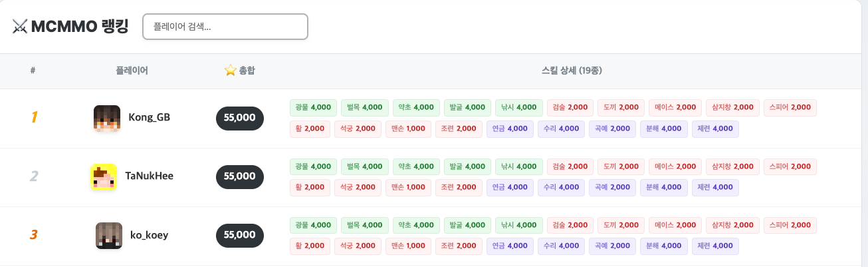868x267 pixels.
Task: Click TaNukHee's 수리 4,000 skill chip
Action: (x=561, y=188)
